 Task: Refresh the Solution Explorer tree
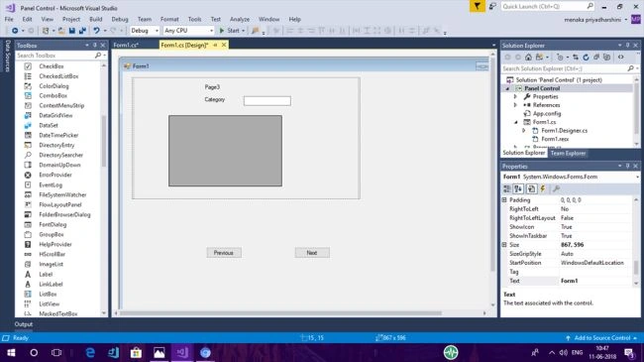[x=586, y=58]
